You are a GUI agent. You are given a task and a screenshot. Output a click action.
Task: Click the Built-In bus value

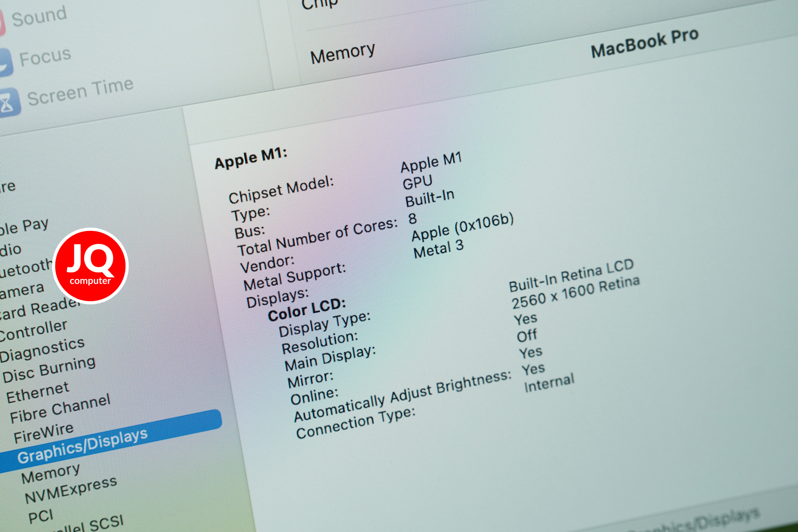click(x=430, y=198)
